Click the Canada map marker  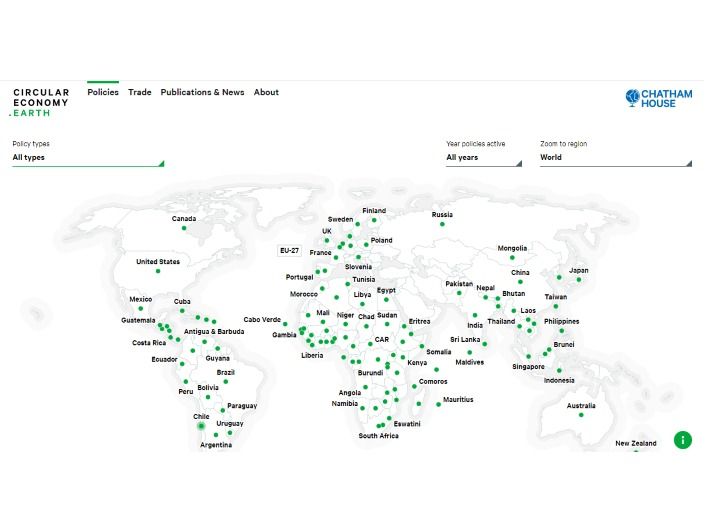pos(185,230)
